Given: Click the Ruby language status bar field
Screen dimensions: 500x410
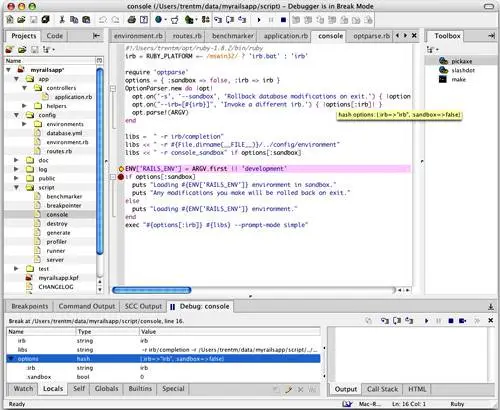Looking at the screenshot, I should tap(457, 404).
